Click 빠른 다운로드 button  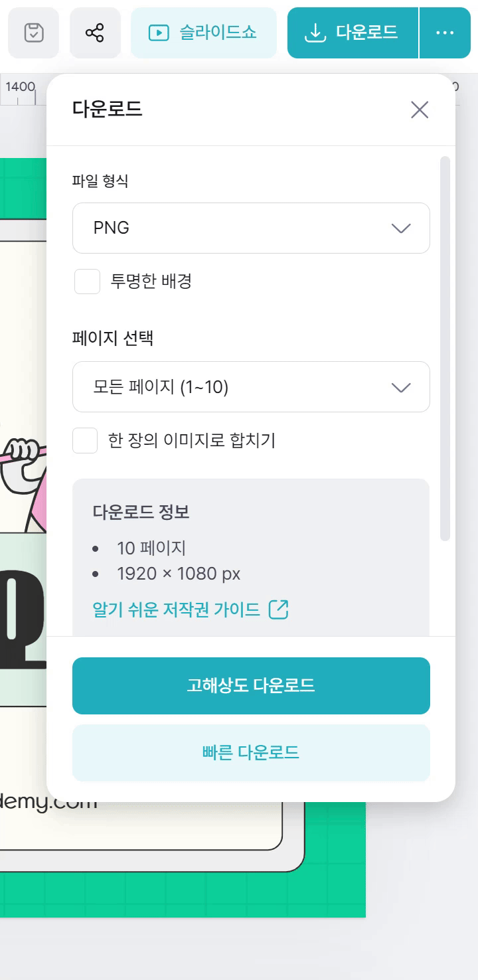[x=251, y=752]
